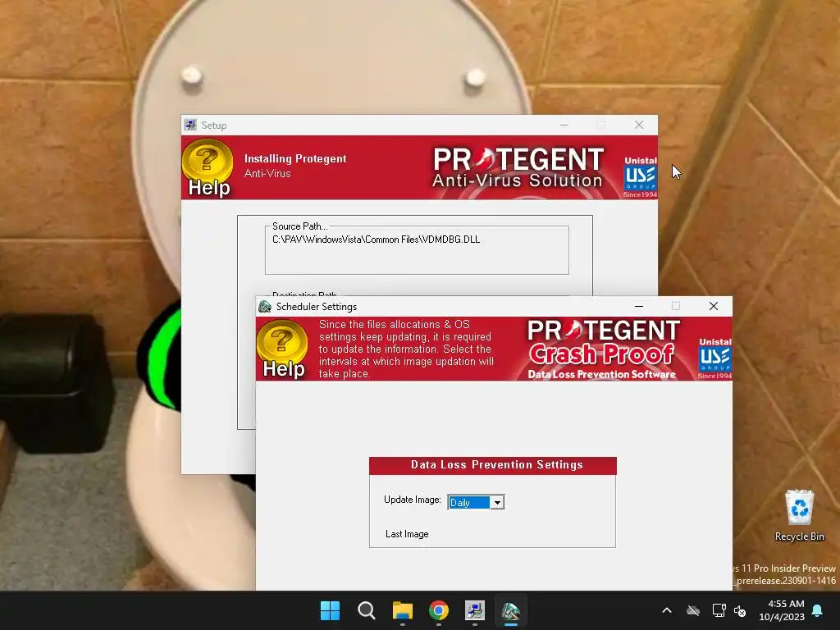Select the Daily value in Update Image
Screen dimensions: 840x630
tap(468, 503)
